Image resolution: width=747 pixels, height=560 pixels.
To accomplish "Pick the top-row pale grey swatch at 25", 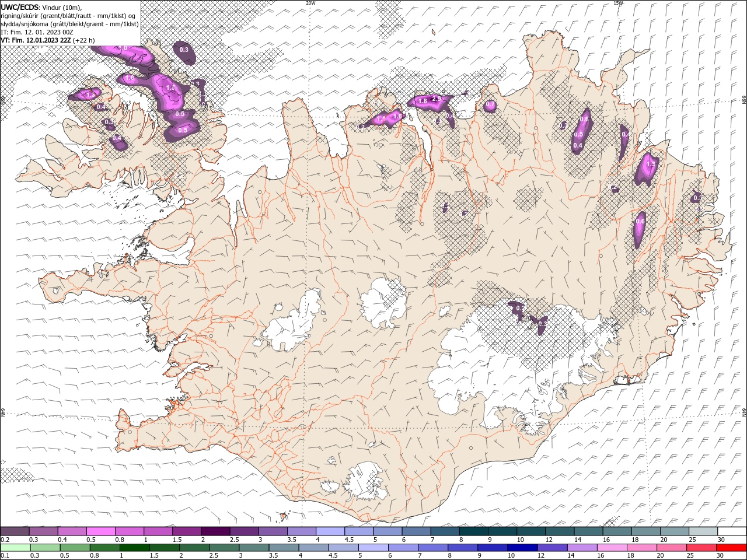I will [x=703, y=531].
